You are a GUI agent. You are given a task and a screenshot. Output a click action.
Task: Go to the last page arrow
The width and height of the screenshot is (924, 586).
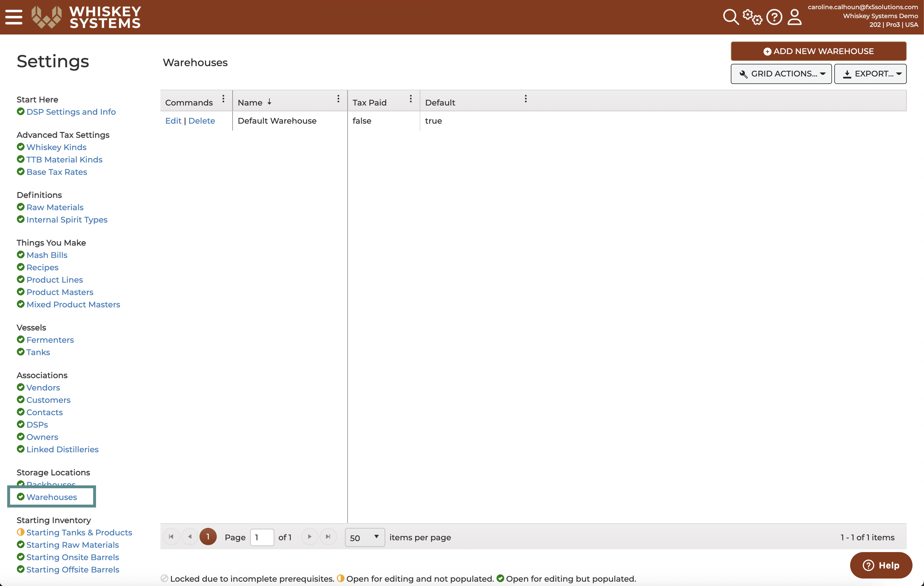[328, 537]
